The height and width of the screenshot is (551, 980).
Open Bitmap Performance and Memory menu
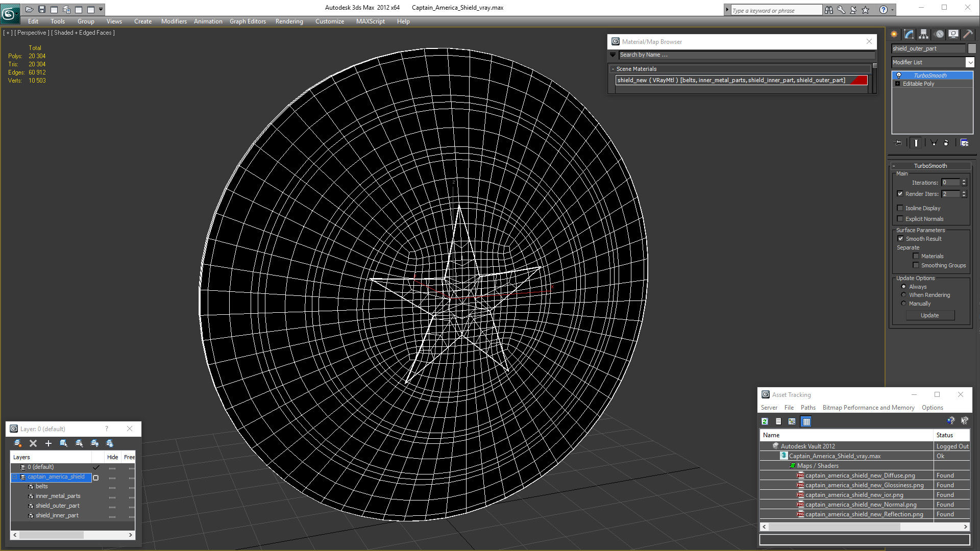pyautogui.click(x=868, y=408)
